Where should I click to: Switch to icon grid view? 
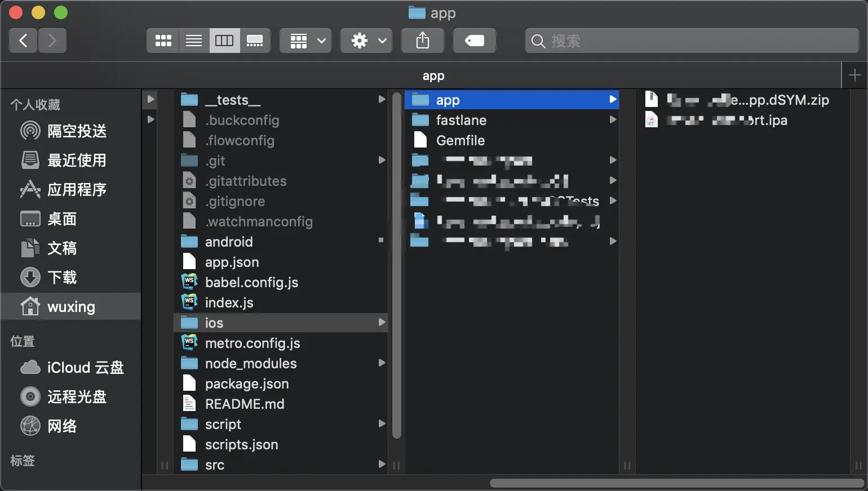coord(163,41)
